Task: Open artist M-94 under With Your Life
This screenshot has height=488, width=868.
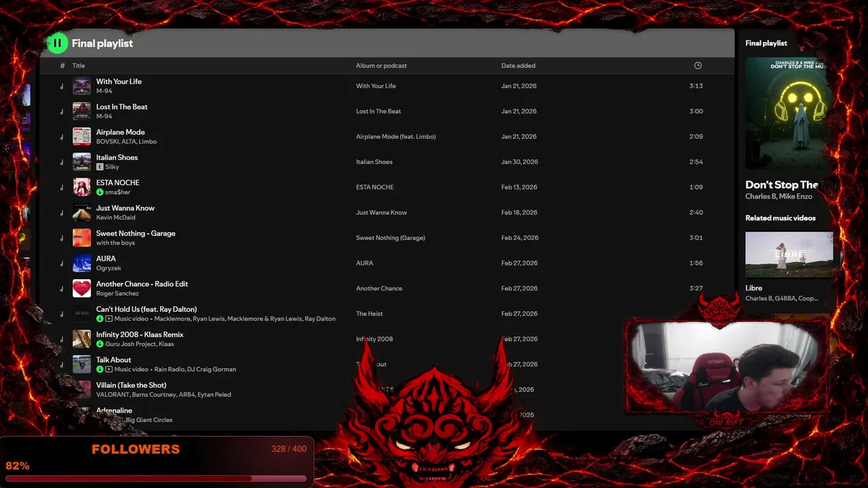Action: pos(104,91)
